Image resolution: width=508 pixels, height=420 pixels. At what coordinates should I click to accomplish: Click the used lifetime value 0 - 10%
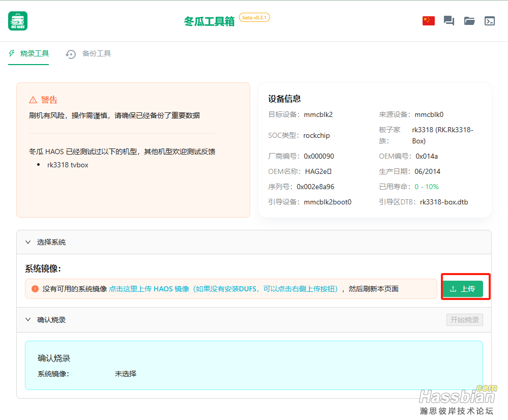pyautogui.click(x=427, y=187)
